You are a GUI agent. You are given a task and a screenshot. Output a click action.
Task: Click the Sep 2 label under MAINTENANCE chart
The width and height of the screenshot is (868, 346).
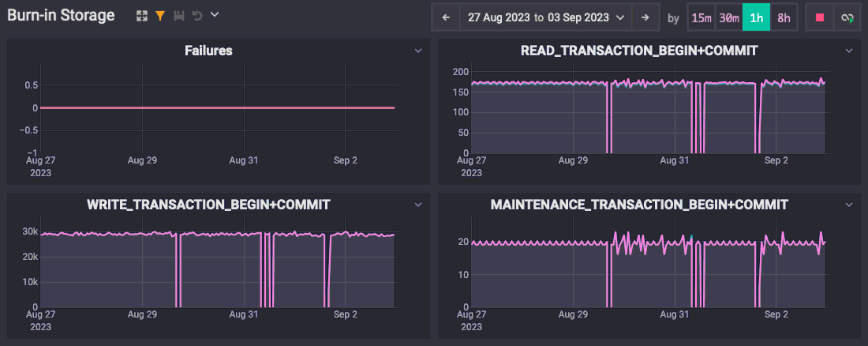[776, 314]
